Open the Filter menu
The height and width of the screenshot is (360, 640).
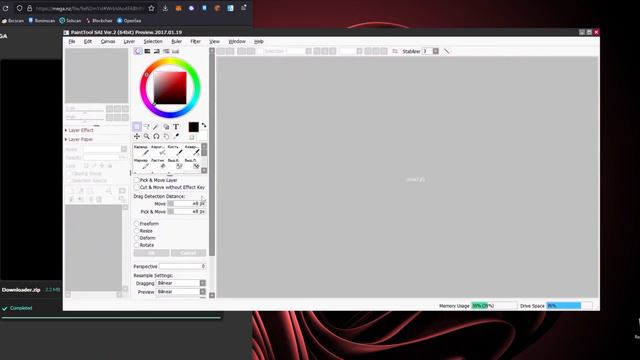point(196,42)
